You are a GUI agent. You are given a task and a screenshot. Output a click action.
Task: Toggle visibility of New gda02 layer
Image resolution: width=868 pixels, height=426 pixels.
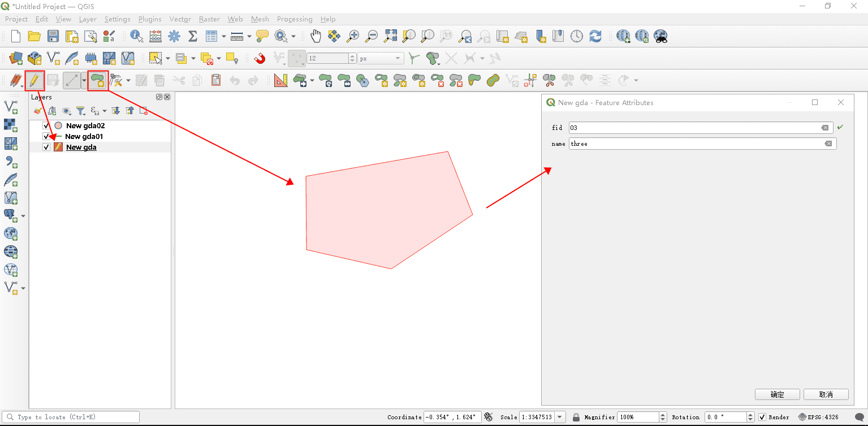46,125
